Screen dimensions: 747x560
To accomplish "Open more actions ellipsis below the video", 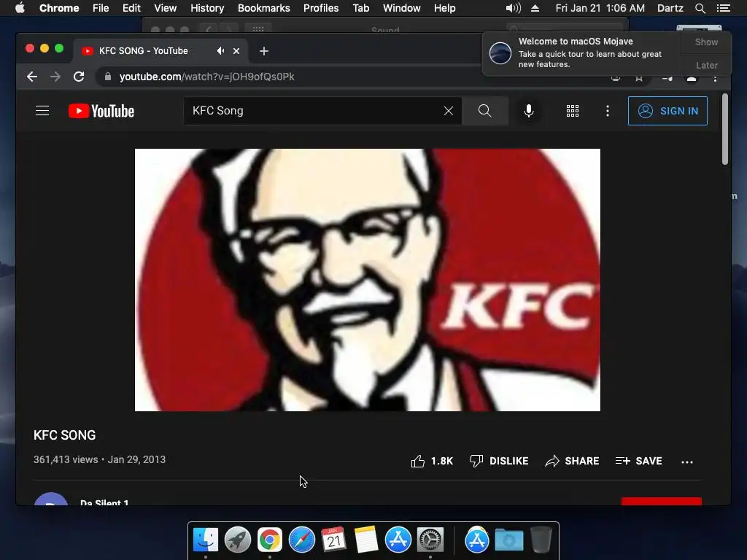I will pos(687,462).
